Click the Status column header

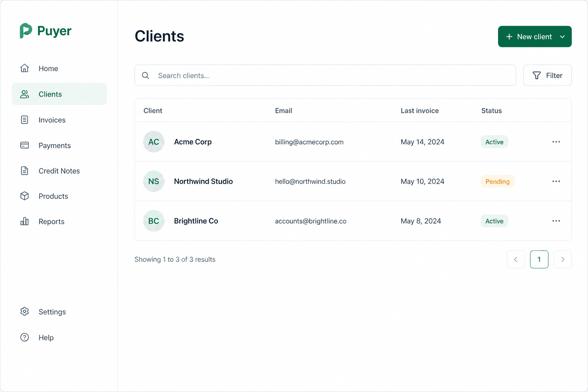[492, 111]
